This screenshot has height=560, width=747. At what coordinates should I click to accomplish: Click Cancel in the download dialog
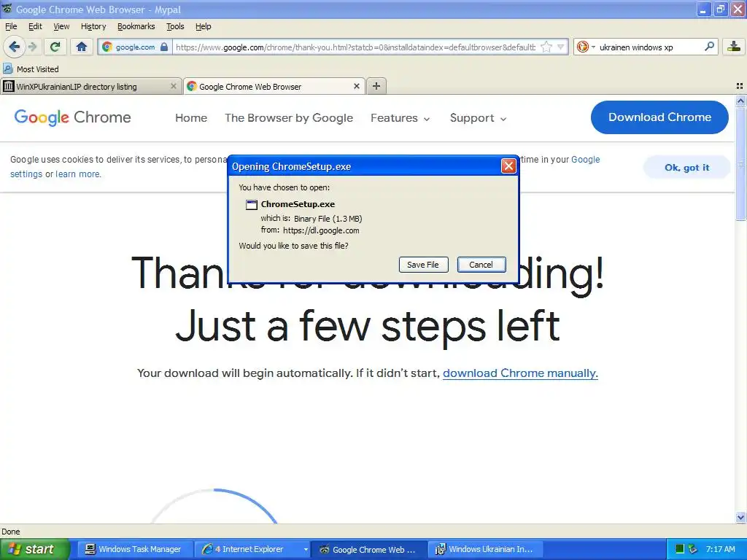481,265
